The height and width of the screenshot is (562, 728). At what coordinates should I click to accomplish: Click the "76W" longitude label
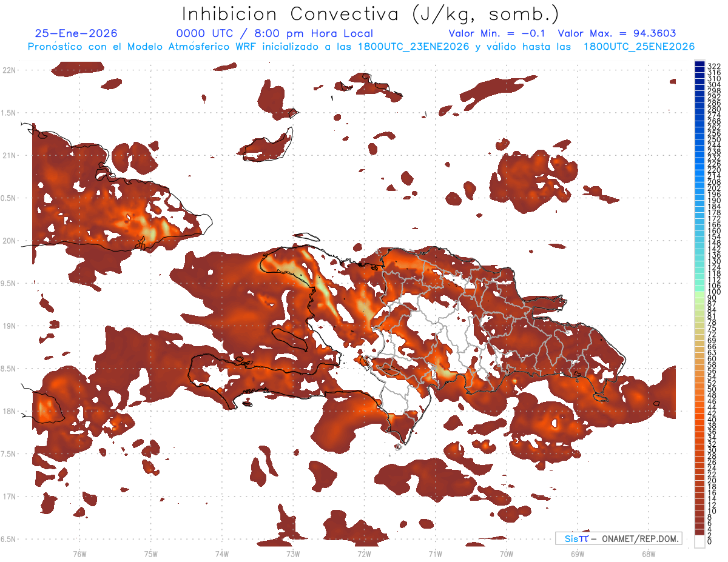click(x=79, y=554)
